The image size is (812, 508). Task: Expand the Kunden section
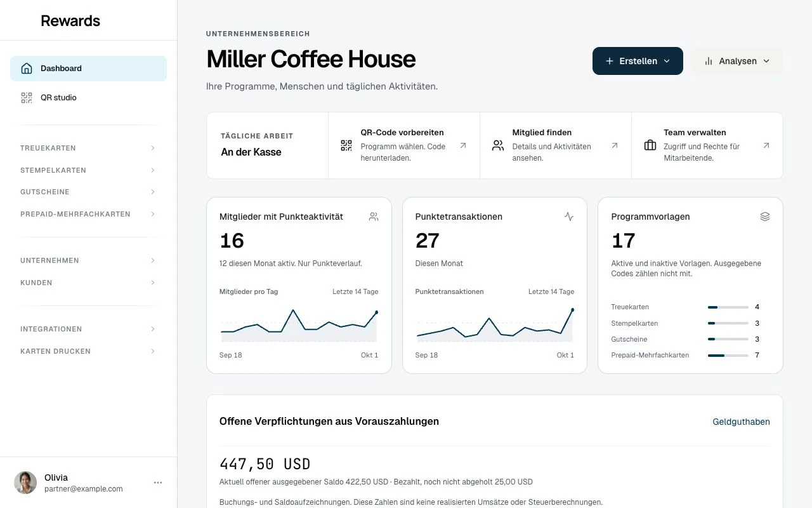click(x=88, y=283)
